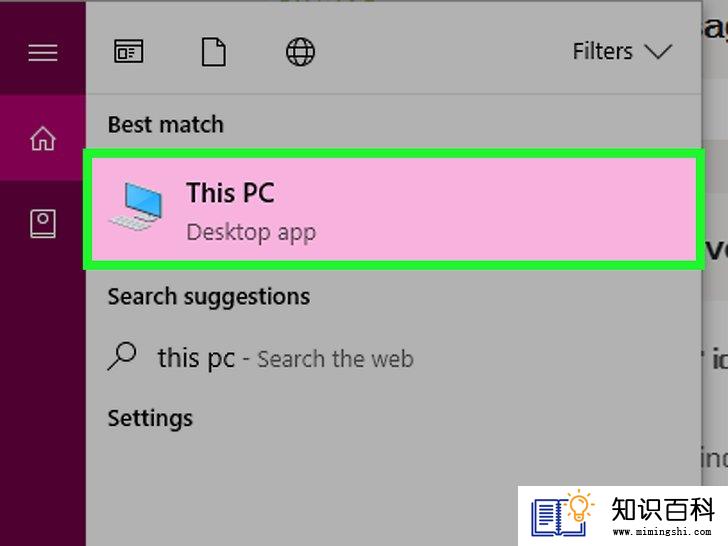Select the 'this pc' web search suggestion
The height and width of the screenshot is (546, 728).
pos(260,358)
